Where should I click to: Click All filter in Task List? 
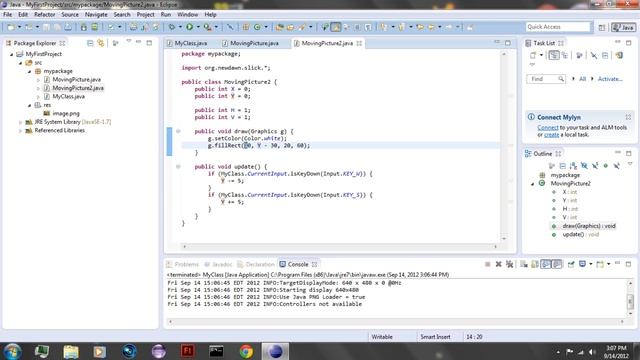click(x=582, y=79)
